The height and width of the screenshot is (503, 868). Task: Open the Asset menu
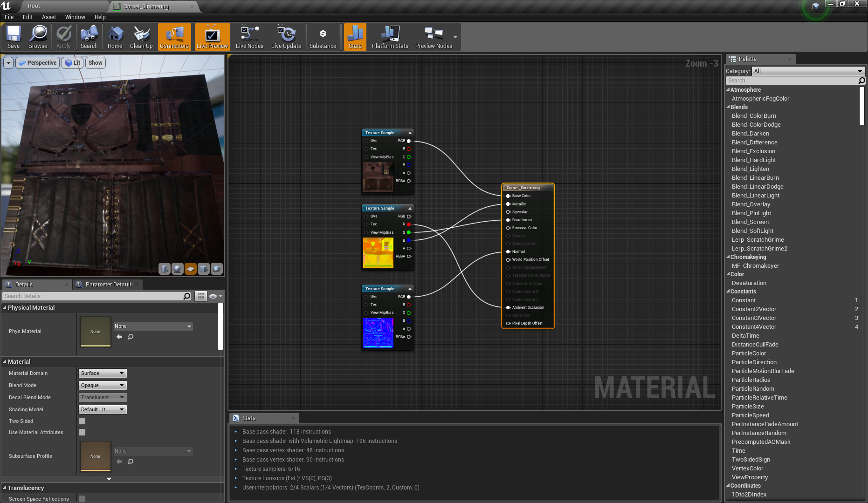48,17
